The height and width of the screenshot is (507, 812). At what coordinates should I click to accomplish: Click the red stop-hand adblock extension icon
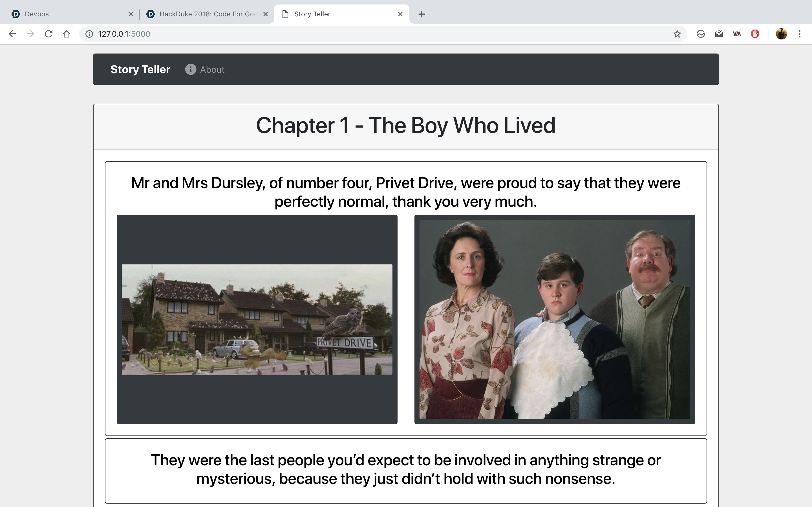(x=755, y=34)
